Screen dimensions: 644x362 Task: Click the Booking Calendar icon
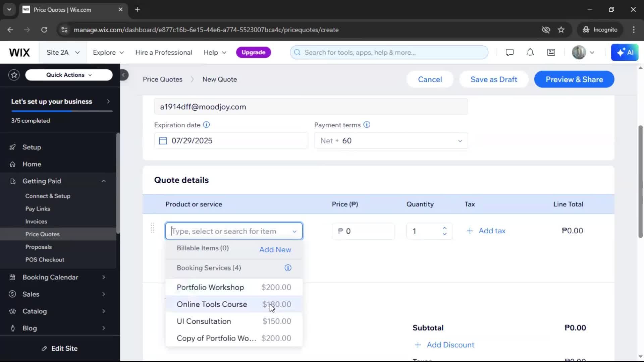pos(12,277)
